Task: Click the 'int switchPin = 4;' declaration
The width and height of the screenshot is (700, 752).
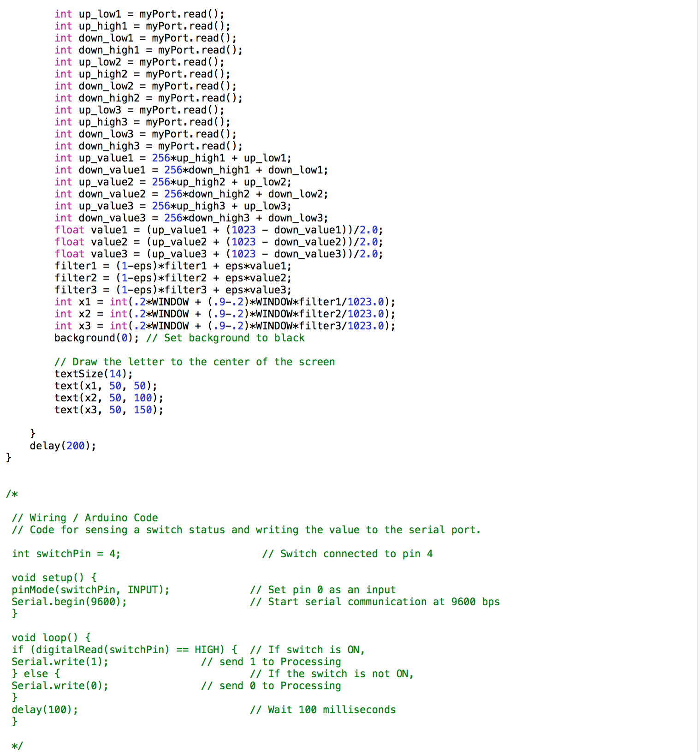Action: (x=66, y=554)
